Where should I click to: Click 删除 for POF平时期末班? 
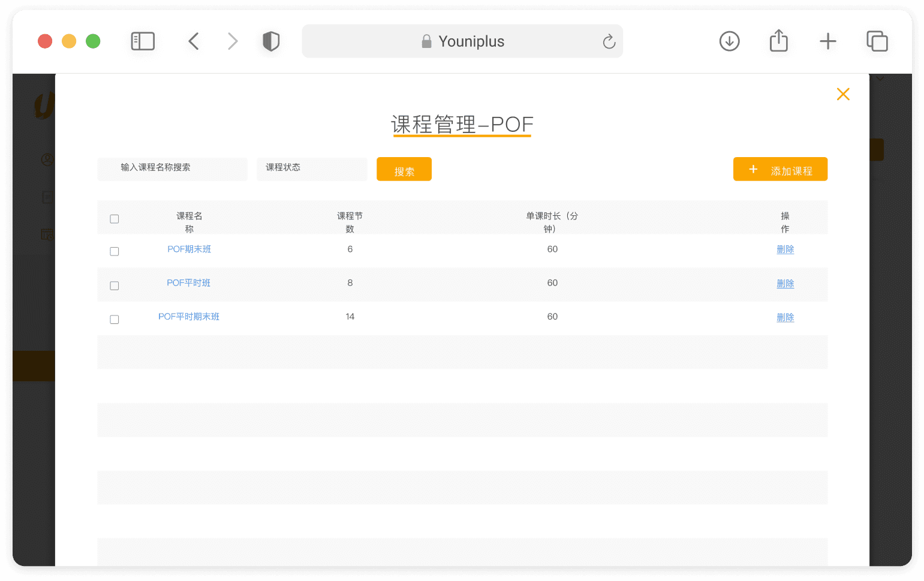click(x=785, y=317)
